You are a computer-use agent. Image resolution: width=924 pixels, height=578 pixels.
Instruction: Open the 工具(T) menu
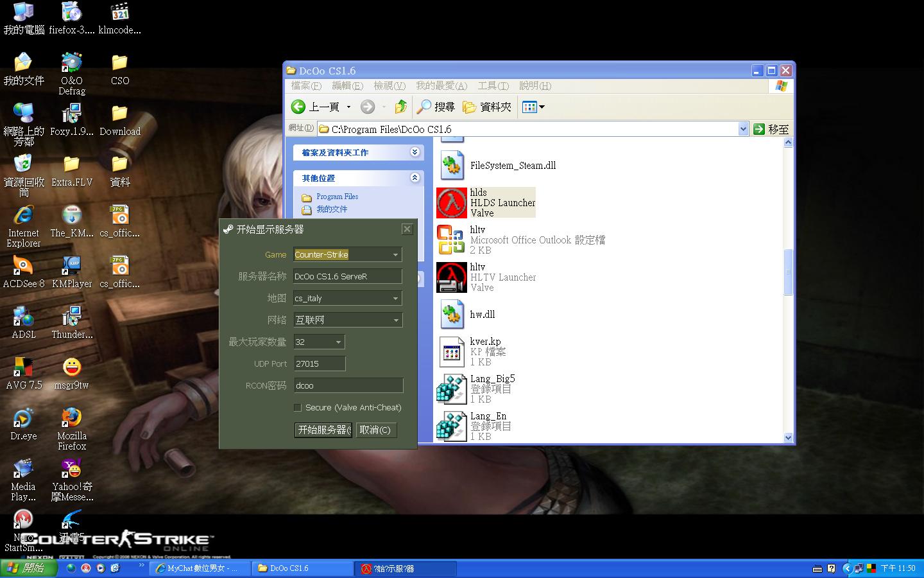[x=493, y=85]
